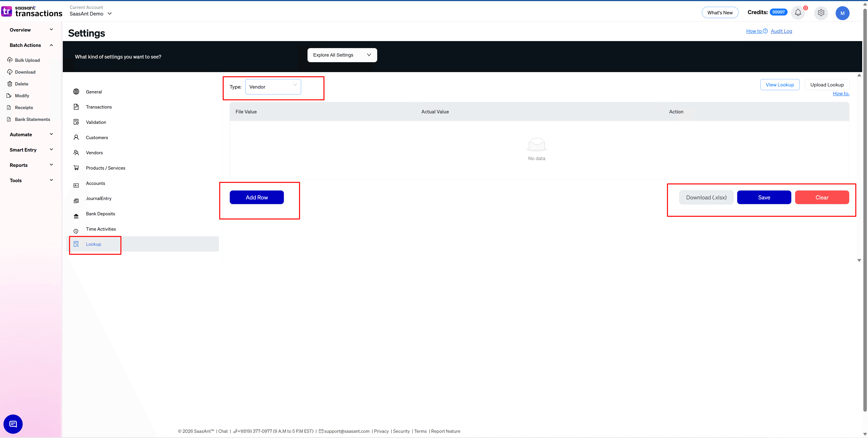Click the Save button
The image size is (868, 438).
[764, 197]
